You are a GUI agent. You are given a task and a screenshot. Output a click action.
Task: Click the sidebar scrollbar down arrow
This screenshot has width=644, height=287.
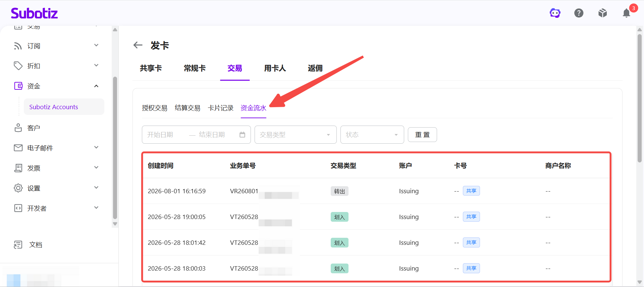click(x=115, y=224)
